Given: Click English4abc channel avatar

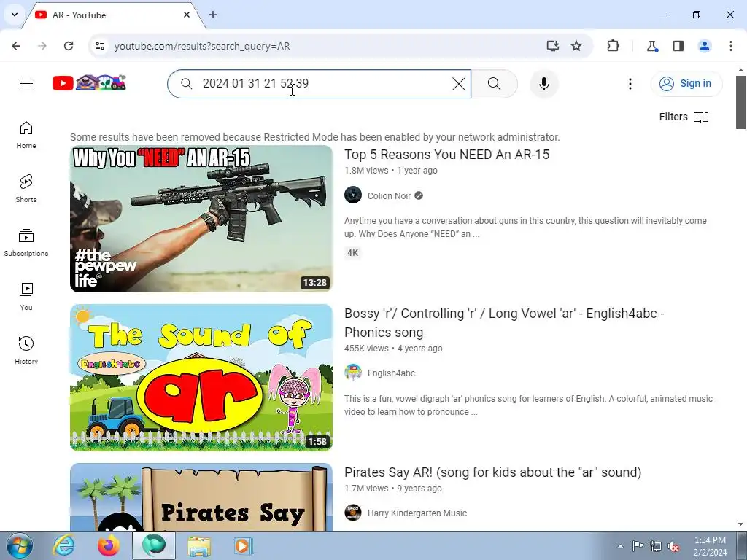Looking at the screenshot, I should point(353,373).
